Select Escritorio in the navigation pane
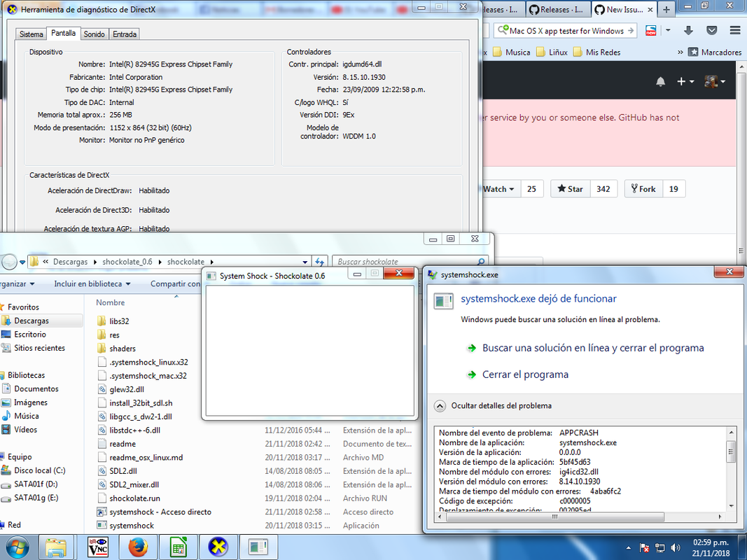Viewport: 747px width, 560px height. pos(30,335)
